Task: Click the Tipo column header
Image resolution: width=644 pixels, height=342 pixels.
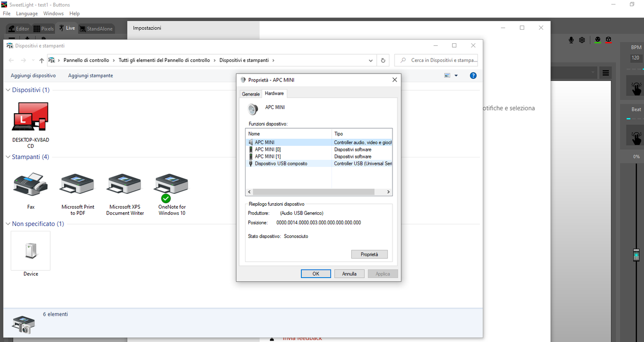Action: 362,134
